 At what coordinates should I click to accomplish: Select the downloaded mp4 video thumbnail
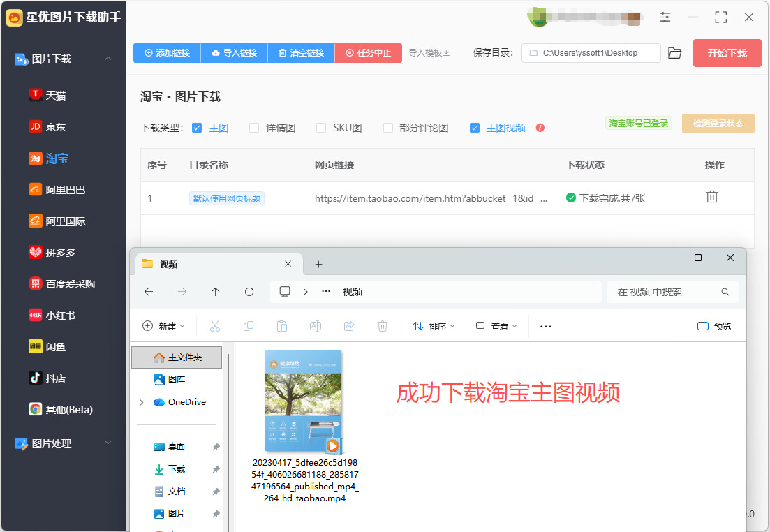304,402
